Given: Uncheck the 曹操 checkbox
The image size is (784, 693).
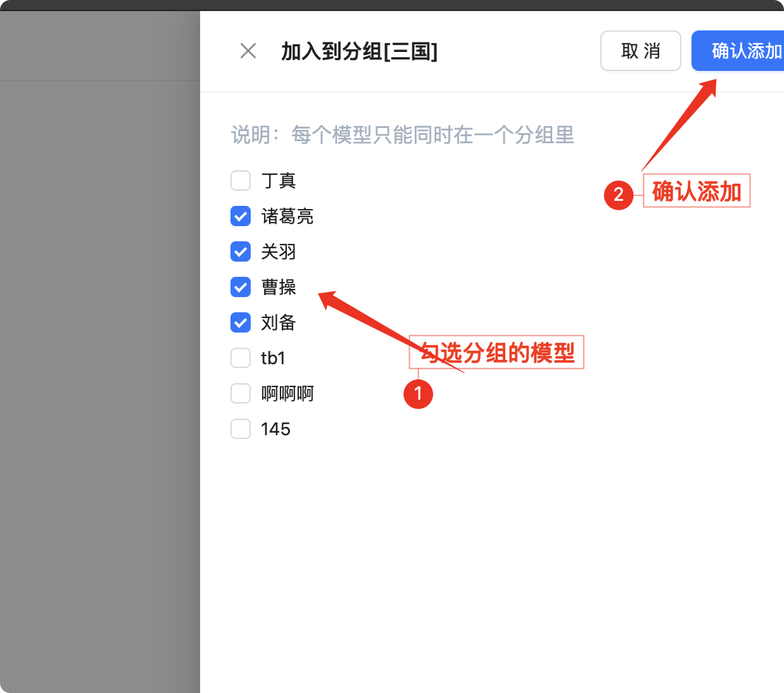Looking at the screenshot, I should point(241,287).
